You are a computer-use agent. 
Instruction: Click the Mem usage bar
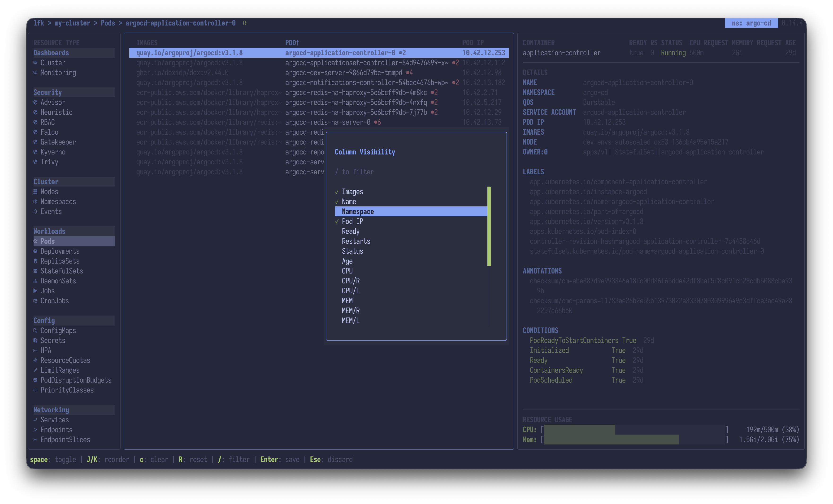pyautogui.click(x=634, y=440)
